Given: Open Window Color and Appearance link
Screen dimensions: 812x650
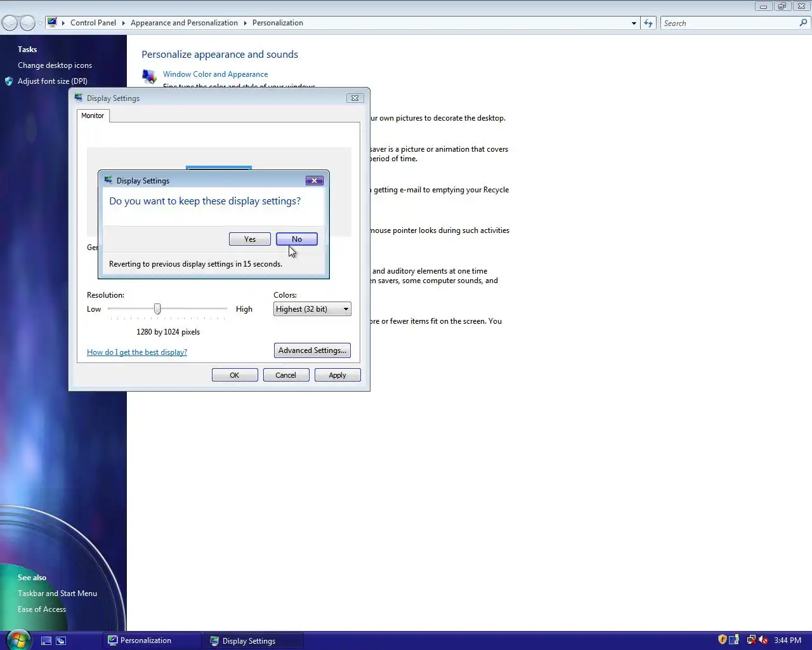Looking at the screenshot, I should coord(216,74).
